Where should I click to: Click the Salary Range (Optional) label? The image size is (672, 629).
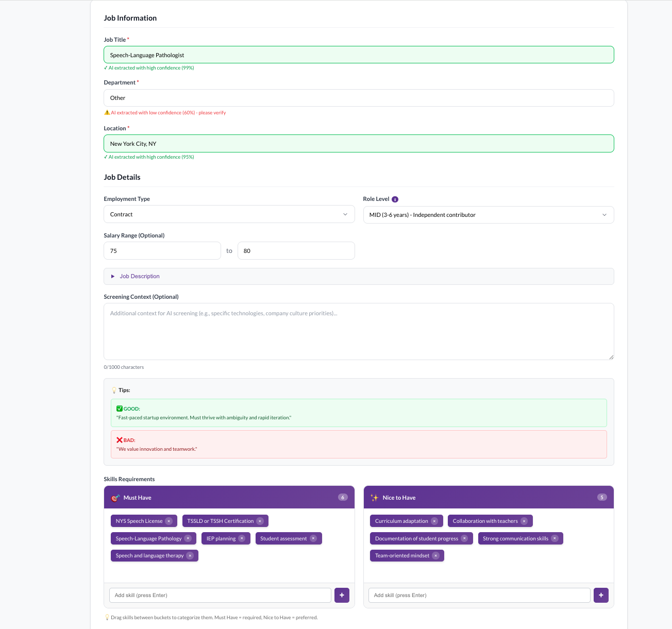pos(134,235)
